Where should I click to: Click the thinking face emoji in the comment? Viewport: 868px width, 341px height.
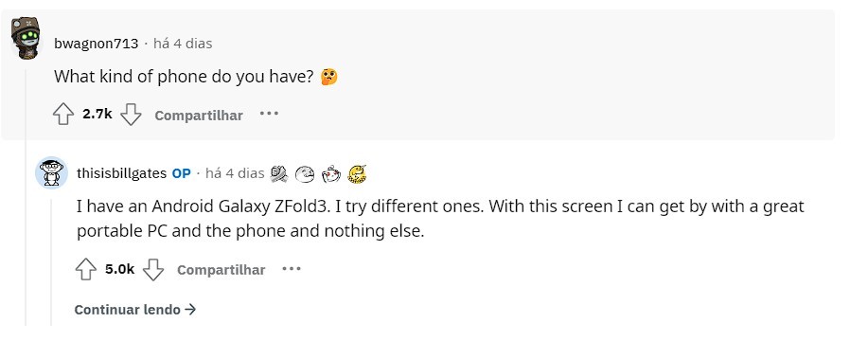pyautogui.click(x=328, y=77)
